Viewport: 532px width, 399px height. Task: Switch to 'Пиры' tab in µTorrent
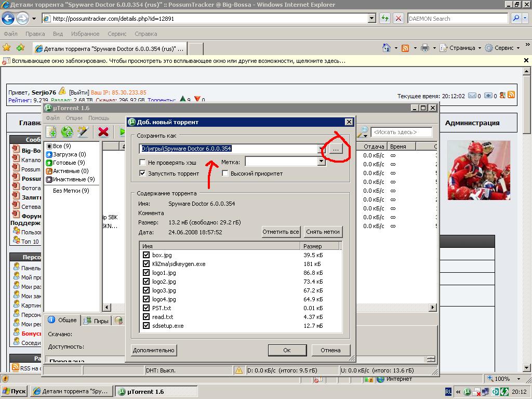coord(96,321)
